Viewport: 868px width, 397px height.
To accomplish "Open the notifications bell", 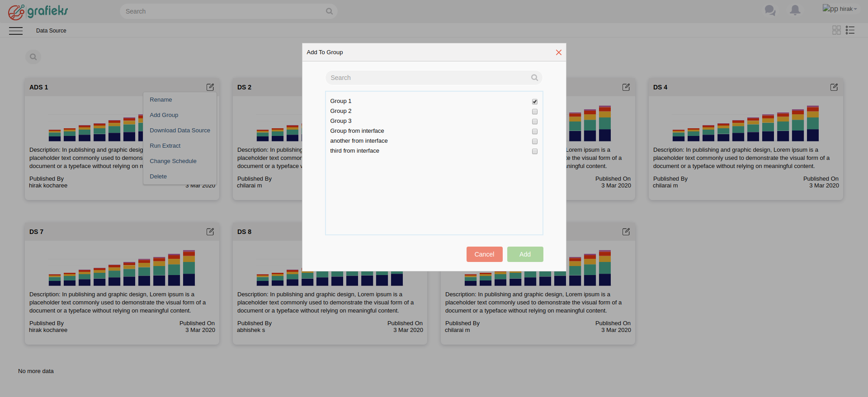I will tap(795, 10).
